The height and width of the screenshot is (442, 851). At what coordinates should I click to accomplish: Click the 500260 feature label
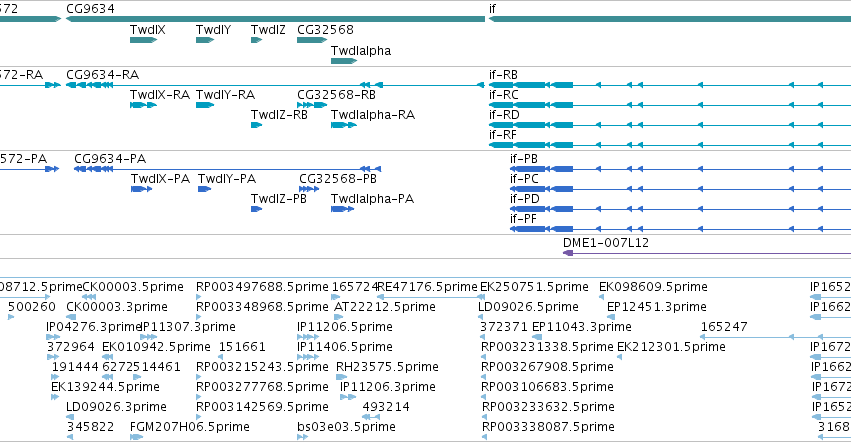(31, 307)
